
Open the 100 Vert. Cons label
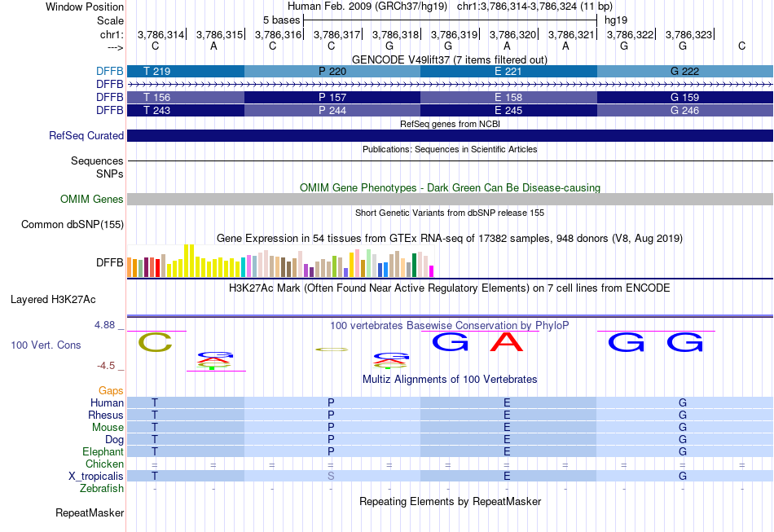point(46,345)
